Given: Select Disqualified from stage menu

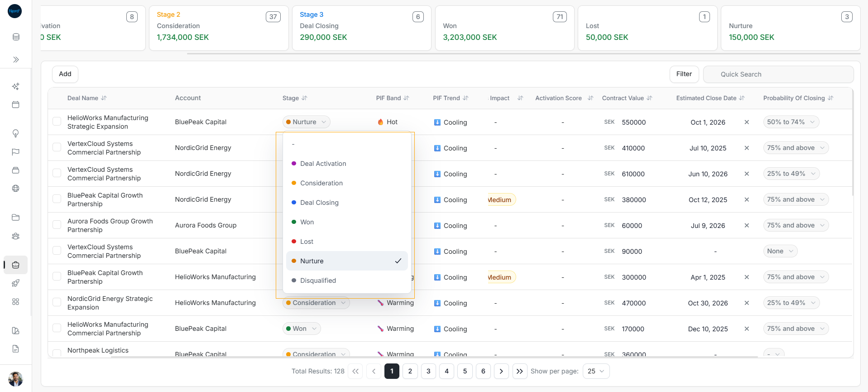Looking at the screenshot, I should 347,281.
